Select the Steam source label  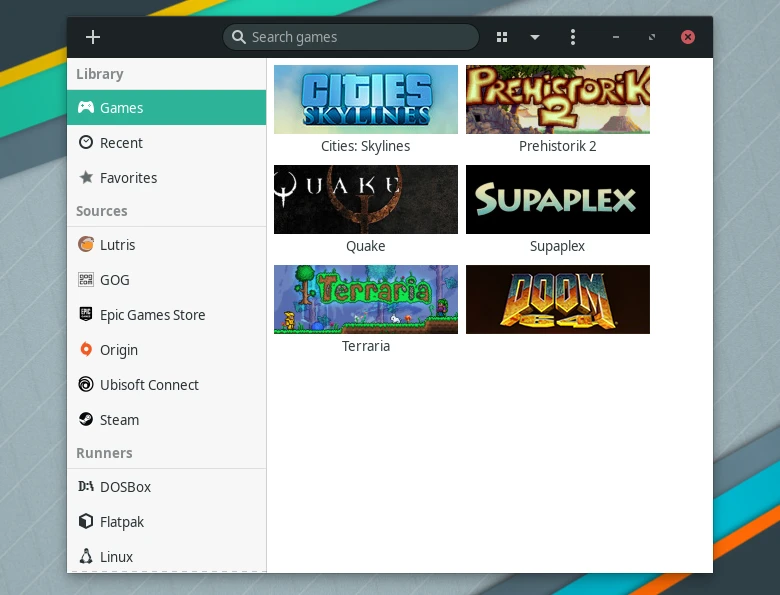tap(119, 420)
